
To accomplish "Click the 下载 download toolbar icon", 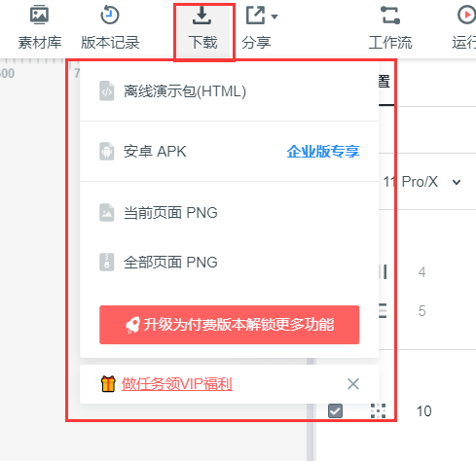I will point(202,16).
